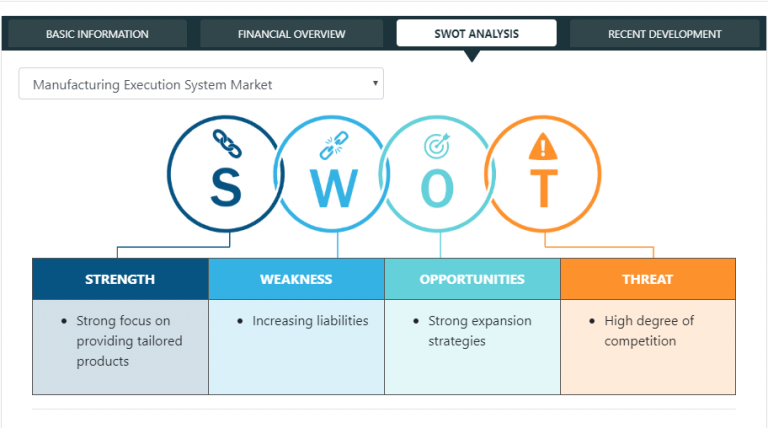Click the broken chain icon above W

tap(332, 147)
